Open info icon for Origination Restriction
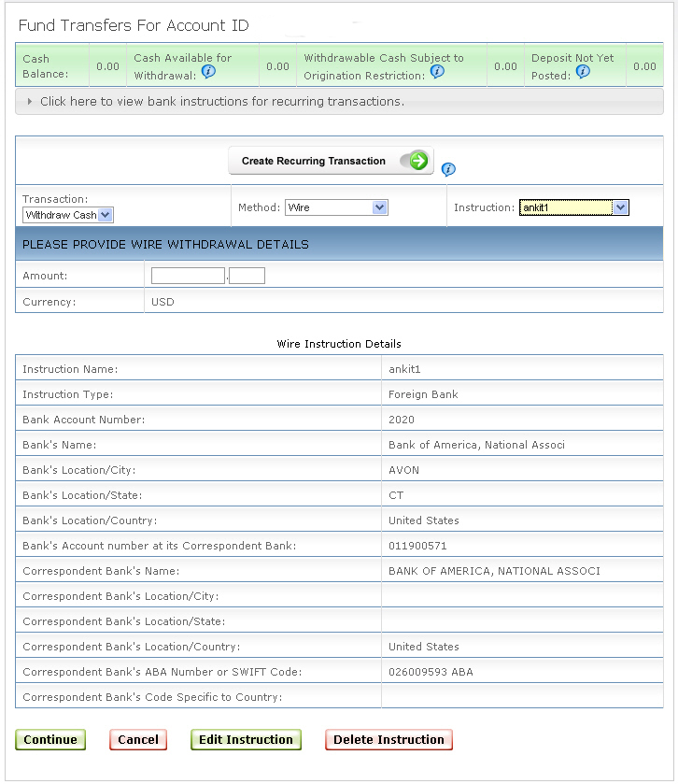Screen dimensions: 678x784 (x=437, y=72)
